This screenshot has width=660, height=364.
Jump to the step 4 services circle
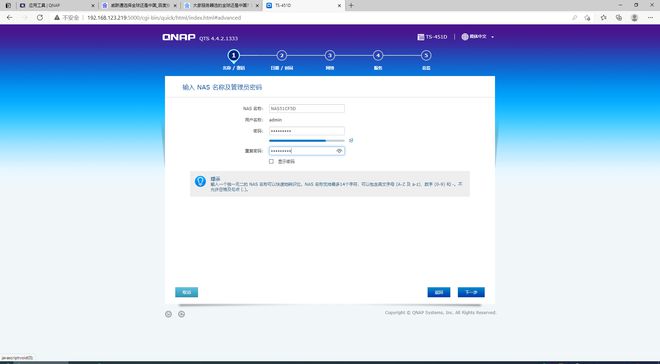(x=378, y=56)
